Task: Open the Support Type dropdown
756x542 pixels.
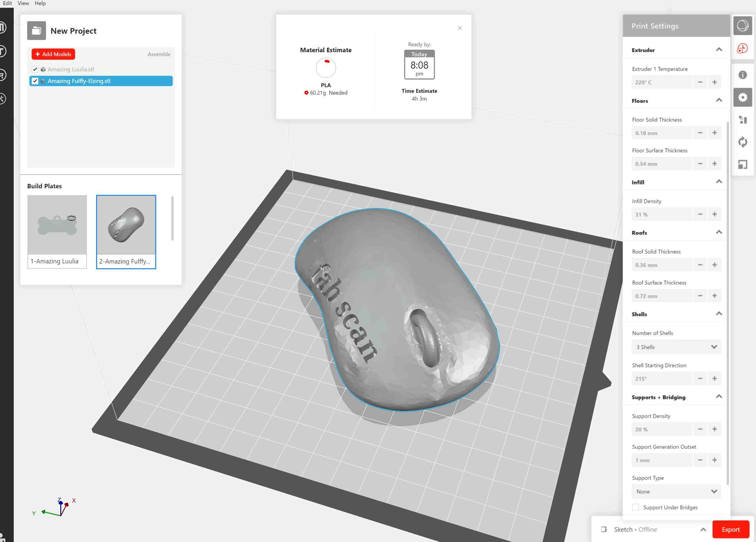Action: click(676, 491)
